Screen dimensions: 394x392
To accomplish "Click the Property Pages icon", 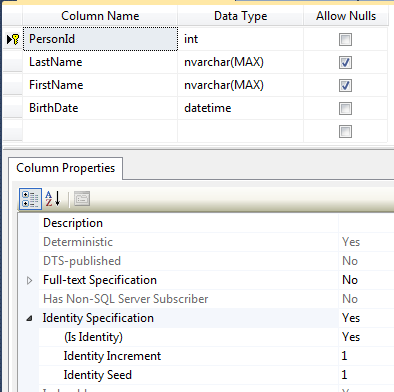I will [x=82, y=199].
